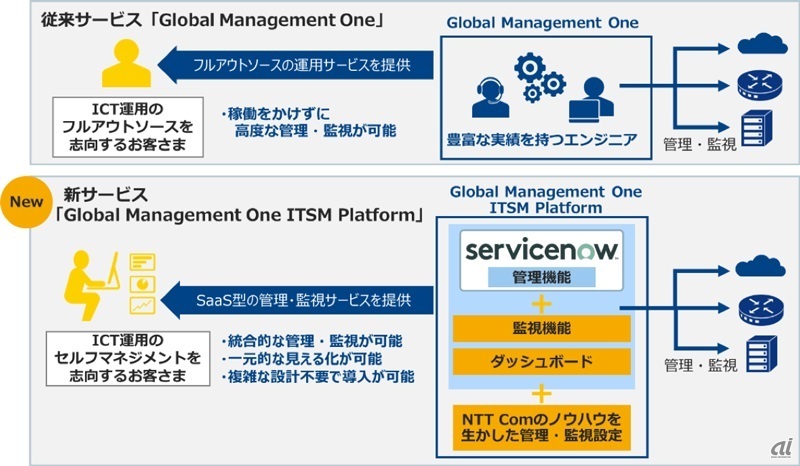The width and height of the screenshot is (800, 466).
Task: Click the blue Global Management One ITSM Platform title
Action: (x=545, y=200)
